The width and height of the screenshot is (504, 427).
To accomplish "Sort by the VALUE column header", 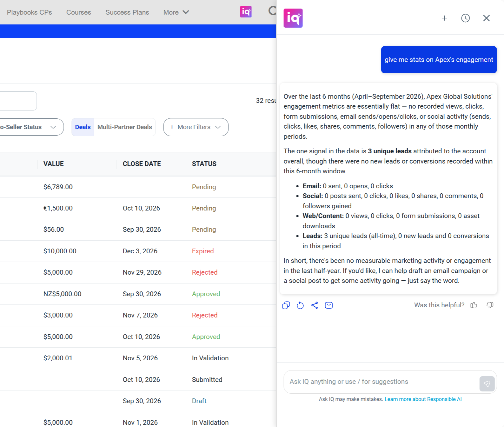I will (54, 164).
